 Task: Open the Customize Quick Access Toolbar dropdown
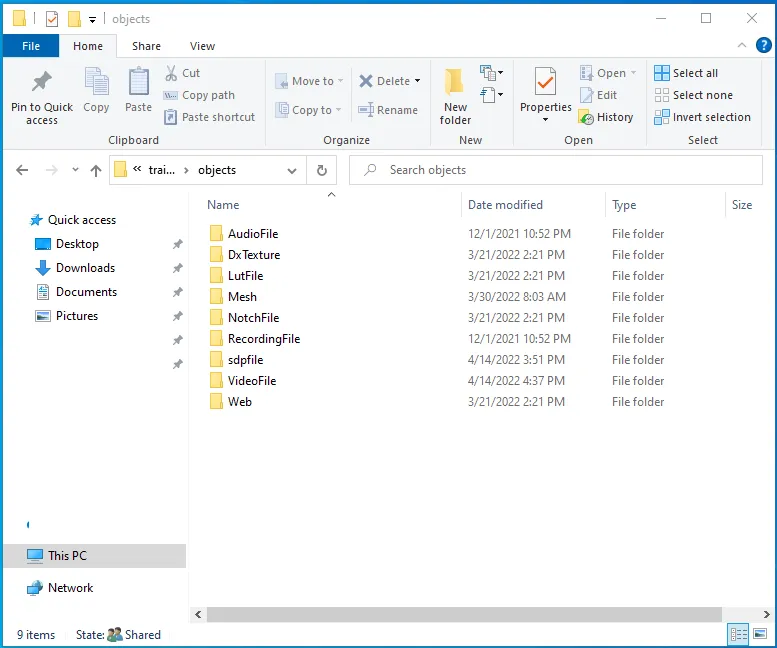[x=93, y=19]
